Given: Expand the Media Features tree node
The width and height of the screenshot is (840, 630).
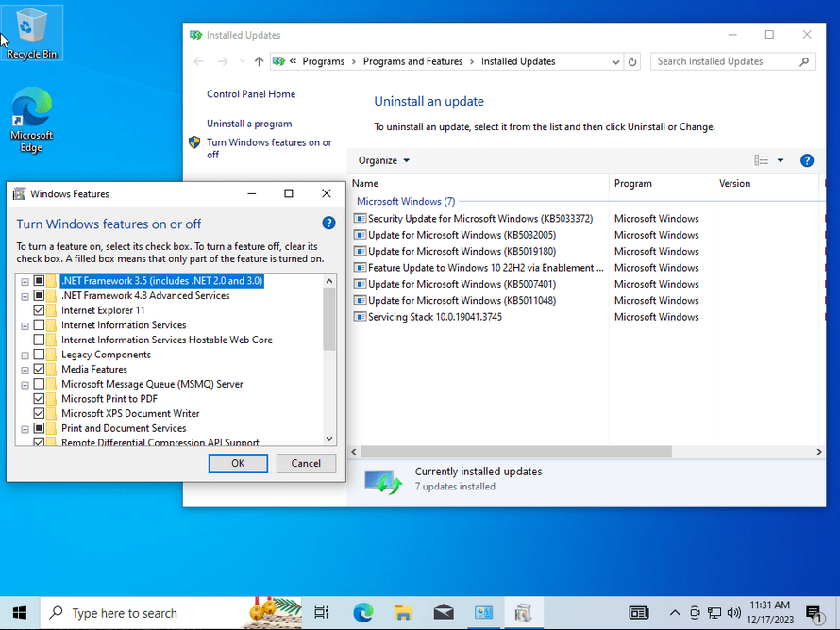Looking at the screenshot, I should pyautogui.click(x=25, y=370).
